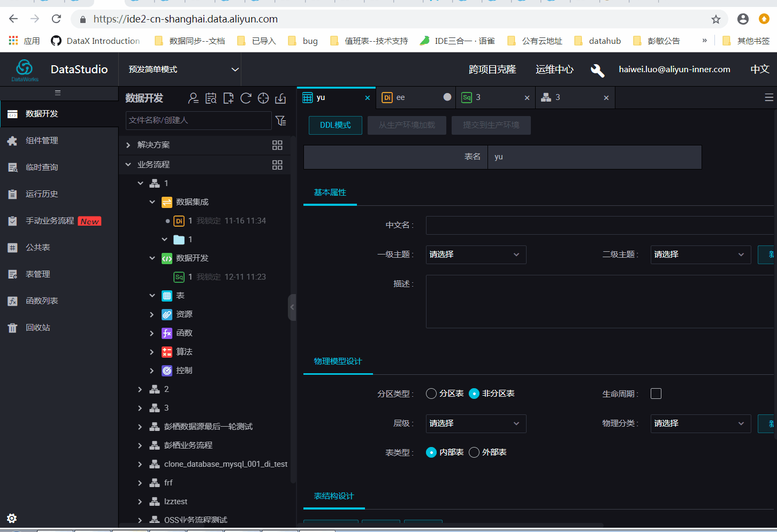
Task: Open DataX Introduction bookmark
Action: [95, 41]
